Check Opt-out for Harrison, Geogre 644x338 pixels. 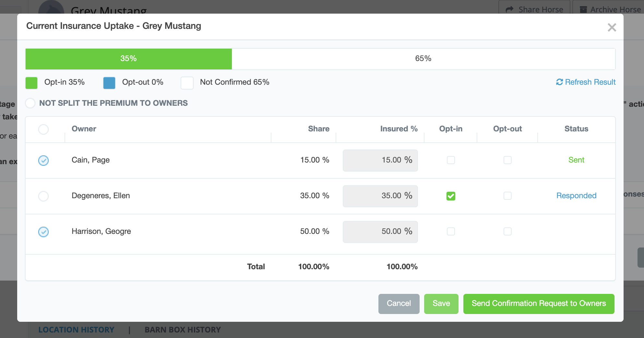[x=507, y=232]
